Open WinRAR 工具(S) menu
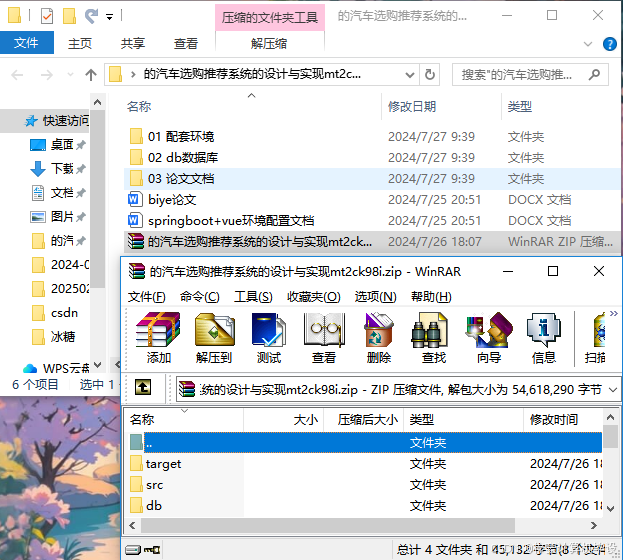Screen dimensions: 623x560 coord(253,296)
